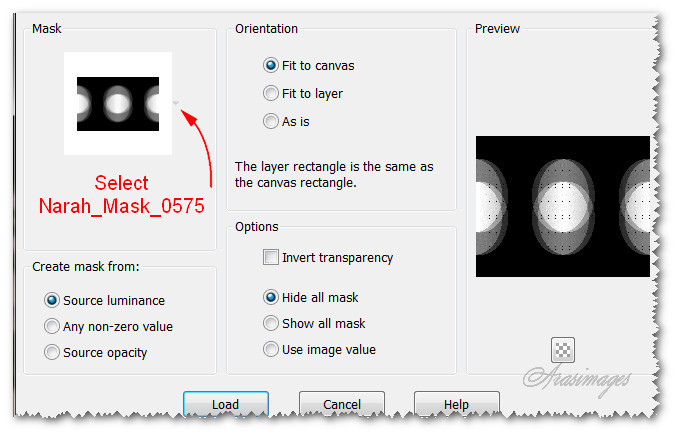Click the mask thumbnail with three circles
679x437 pixels.
click(x=117, y=103)
